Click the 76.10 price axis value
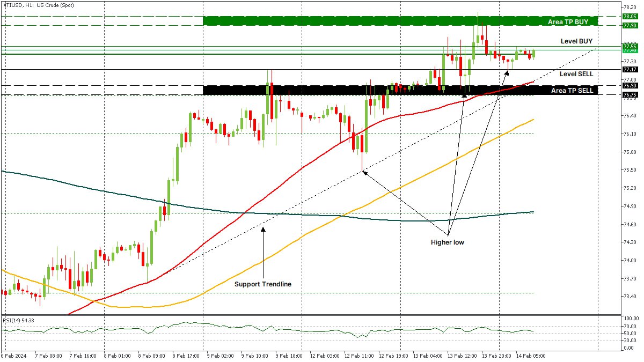 click(x=630, y=134)
